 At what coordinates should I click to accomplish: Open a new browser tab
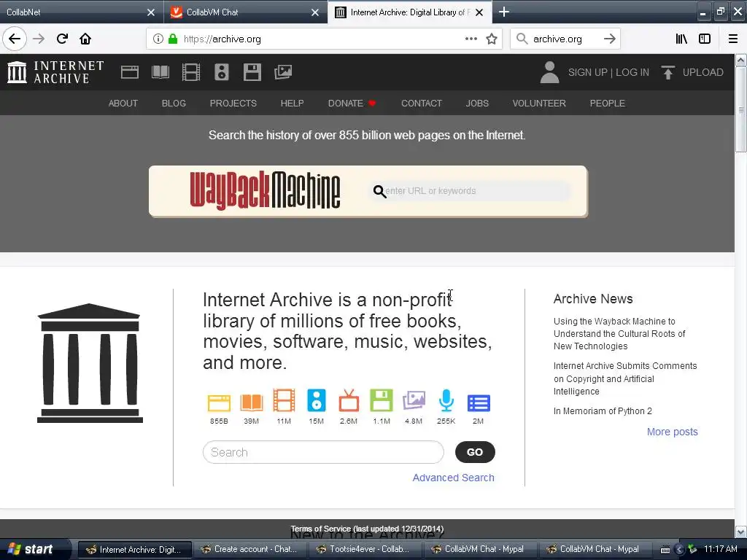(503, 12)
